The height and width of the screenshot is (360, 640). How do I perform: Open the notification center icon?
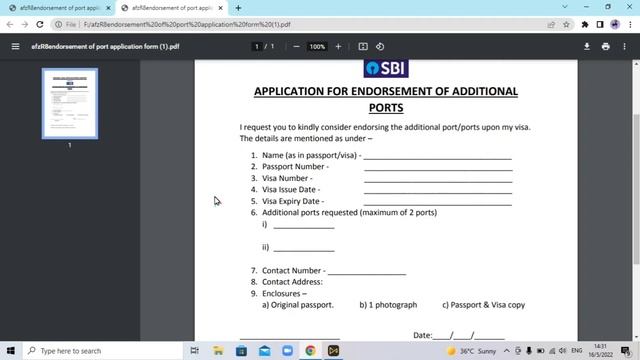tap(625, 351)
